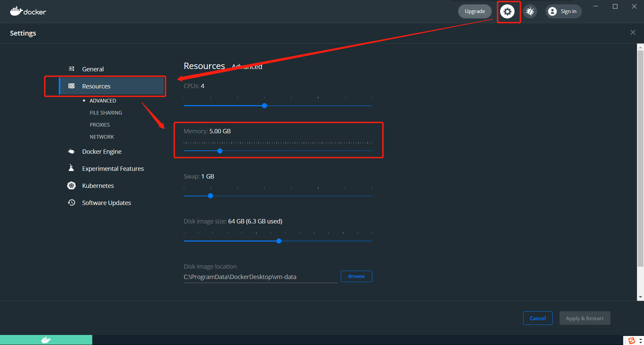Image resolution: width=644 pixels, height=345 pixels.
Task: Click the CPUs slider handle
Action: coord(264,106)
